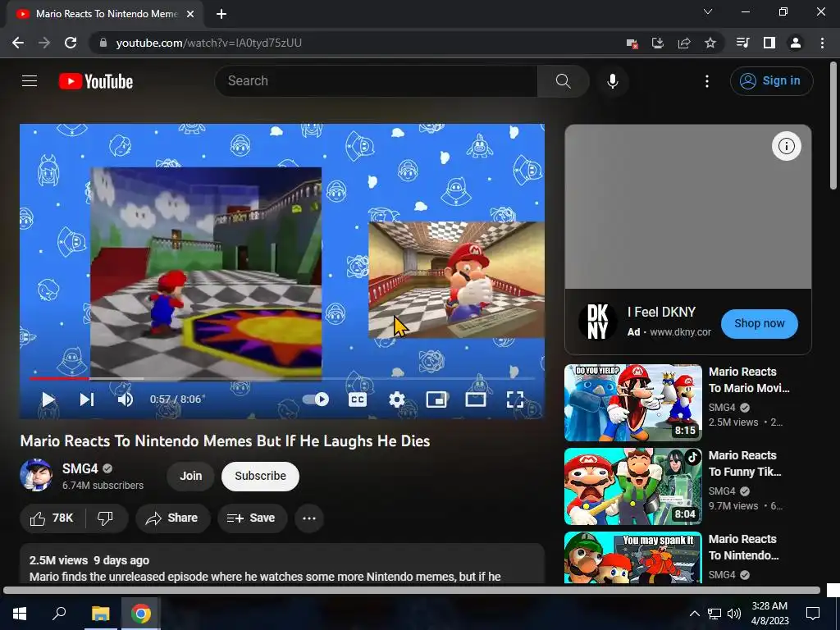
Task: Open Chrome media controls icon
Action: click(x=743, y=43)
